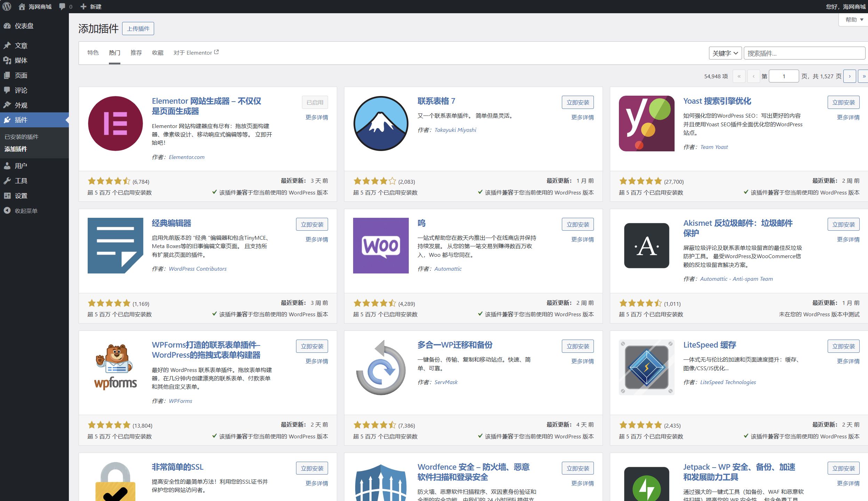
Task: Click the current page number field
Action: pyautogui.click(x=783, y=76)
